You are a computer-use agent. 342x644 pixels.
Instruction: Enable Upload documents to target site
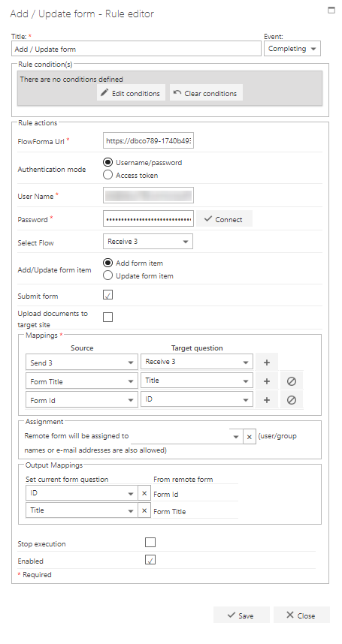click(x=107, y=317)
